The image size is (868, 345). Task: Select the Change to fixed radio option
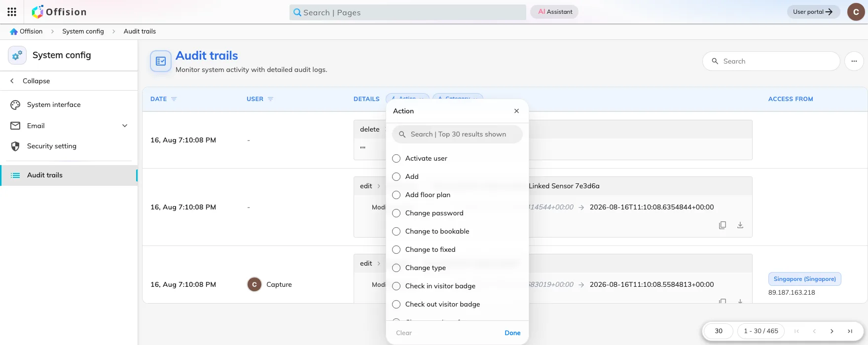396,249
